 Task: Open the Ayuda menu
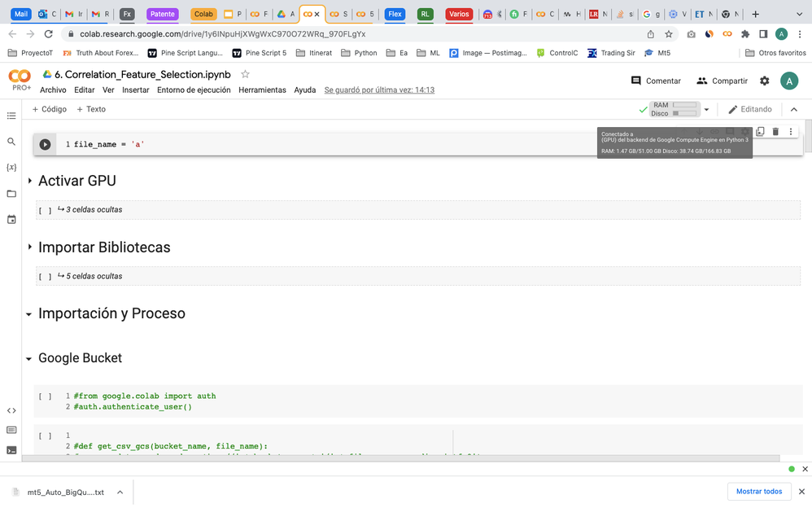(305, 90)
